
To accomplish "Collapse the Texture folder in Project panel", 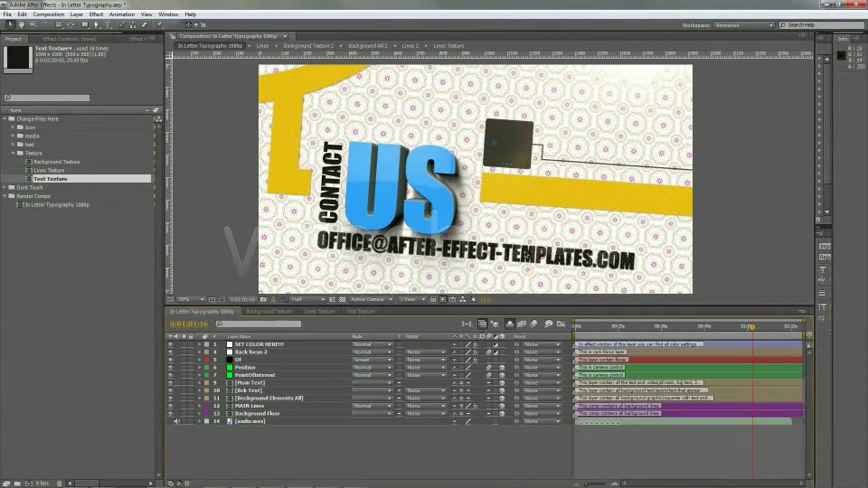I will pyautogui.click(x=13, y=154).
